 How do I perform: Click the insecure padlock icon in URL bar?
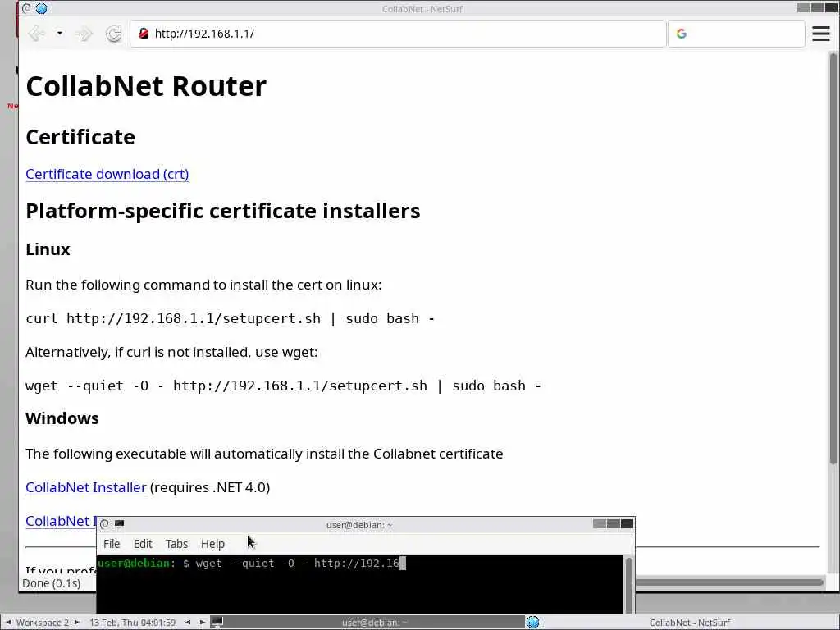point(143,33)
